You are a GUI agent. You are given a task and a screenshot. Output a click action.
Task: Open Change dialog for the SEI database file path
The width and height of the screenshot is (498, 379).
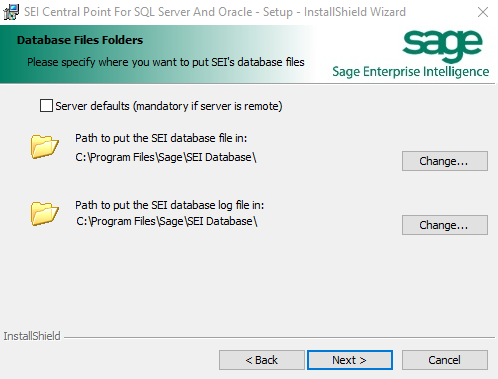click(445, 161)
